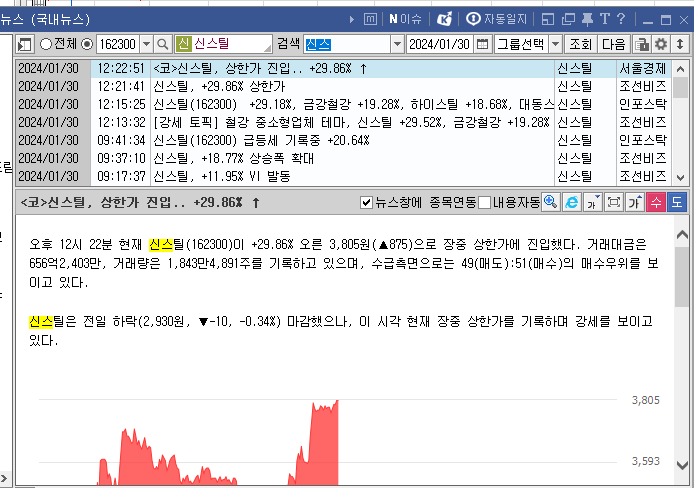
Task: Click 서울경제 source in the first row
Action: click(x=643, y=69)
